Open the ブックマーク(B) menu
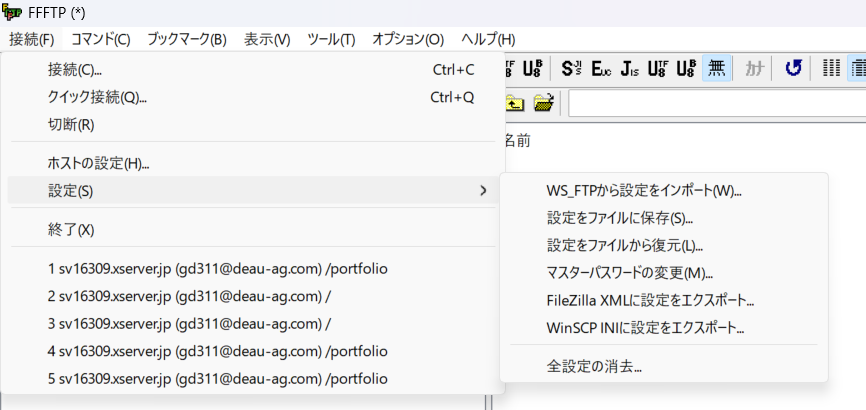Image resolution: width=866 pixels, height=410 pixels. pos(186,39)
